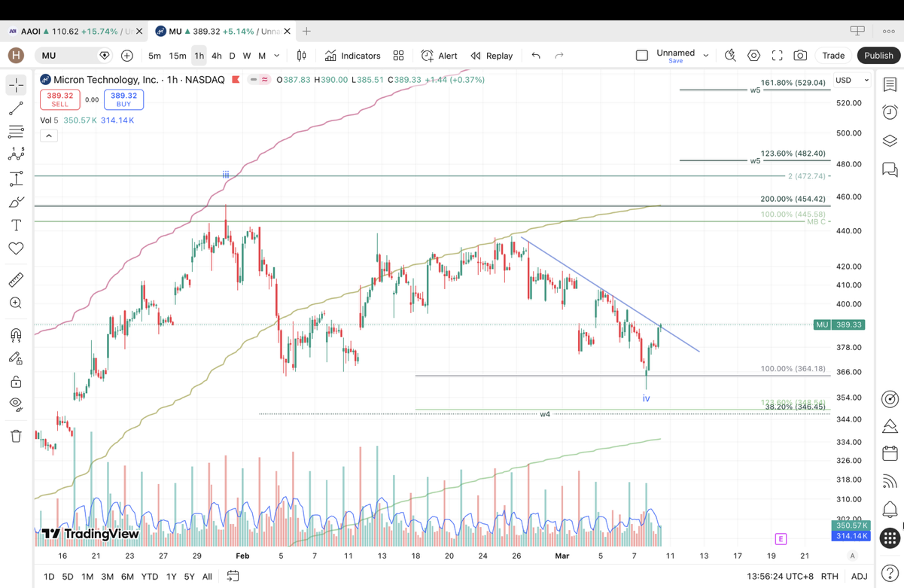
Task: Toggle ADJ adjusted data setting
Action: 859,576
